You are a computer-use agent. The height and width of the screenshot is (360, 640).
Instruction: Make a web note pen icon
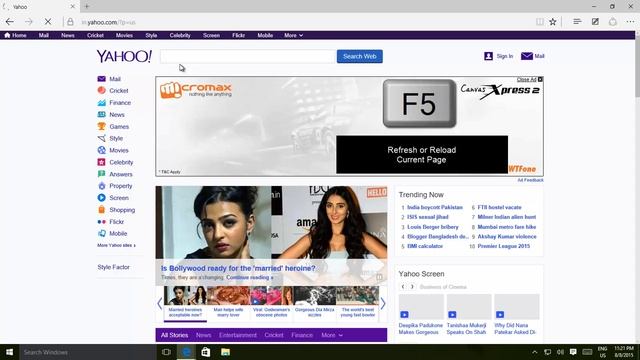595,22
